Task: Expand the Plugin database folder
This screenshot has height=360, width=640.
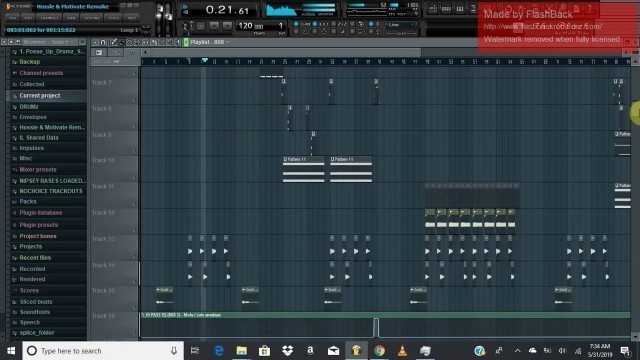Action: click(x=41, y=213)
